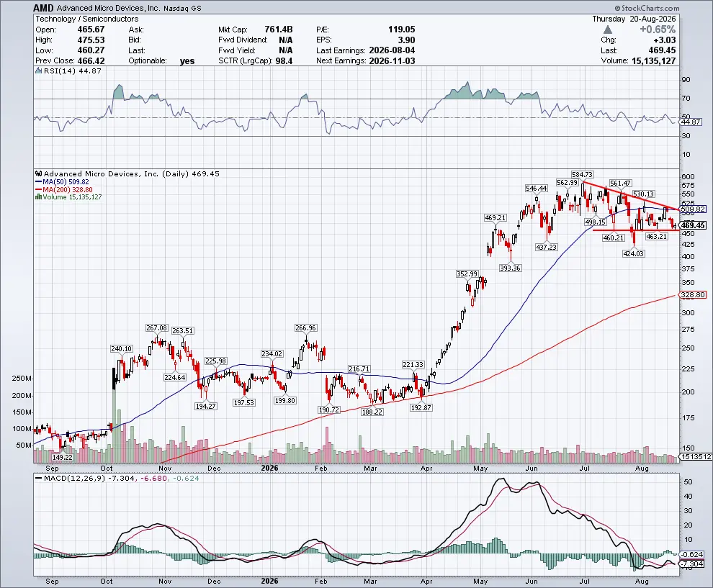The image size is (713, 588).
Task: Click the AMD ticker symbol
Action: coord(44,8)
